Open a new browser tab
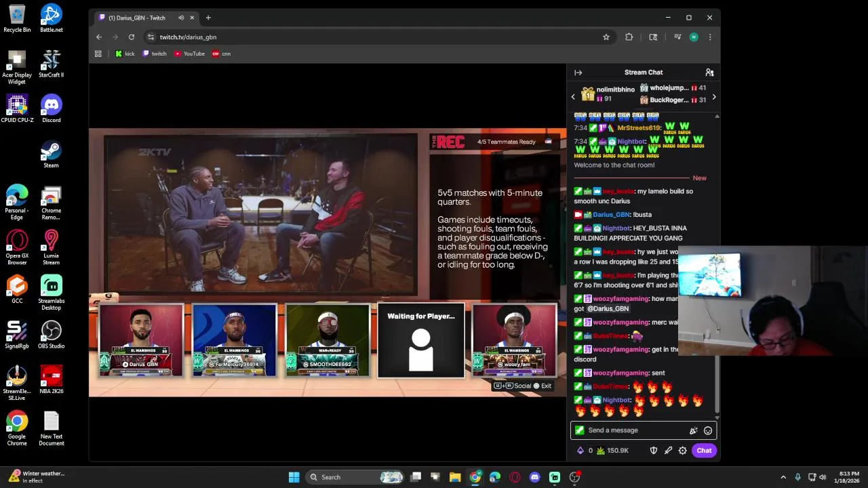 click(208, 18)
